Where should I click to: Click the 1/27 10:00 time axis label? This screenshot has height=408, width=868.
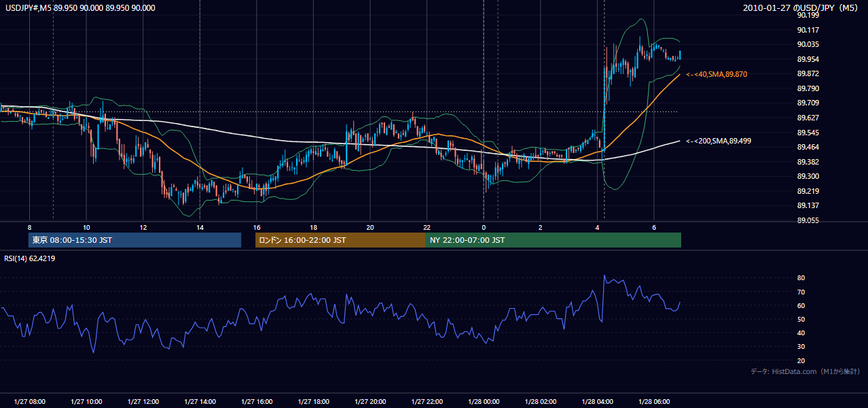point(86,402)
